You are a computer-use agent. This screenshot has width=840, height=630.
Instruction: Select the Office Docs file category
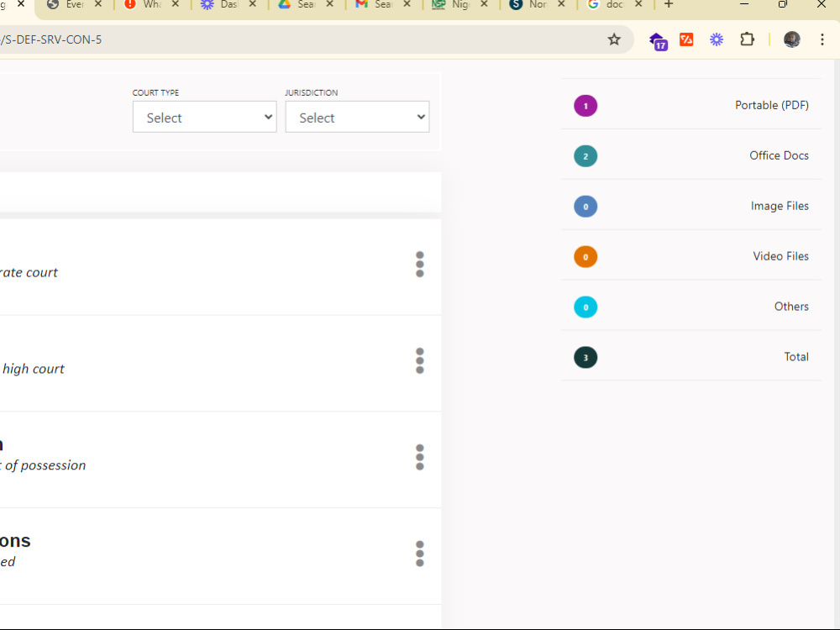click(x=691, y=155)
